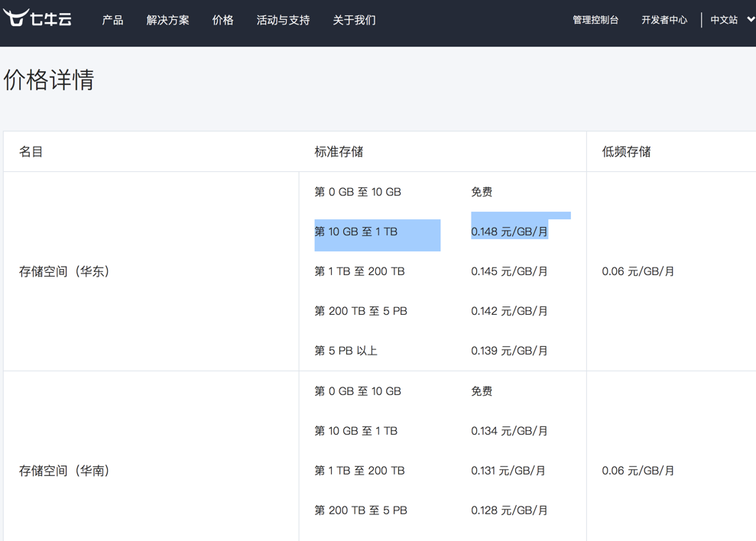Expand the 中文站 language dropdown
This screenshot has height=541, width=756.
(732, 20)
